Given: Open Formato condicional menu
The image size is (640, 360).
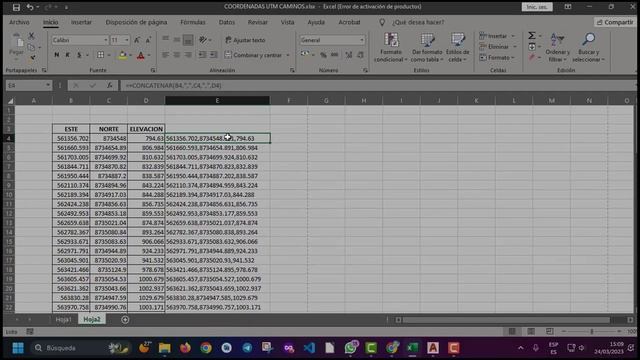Looking at the screenshot, I should click(391, 48).
